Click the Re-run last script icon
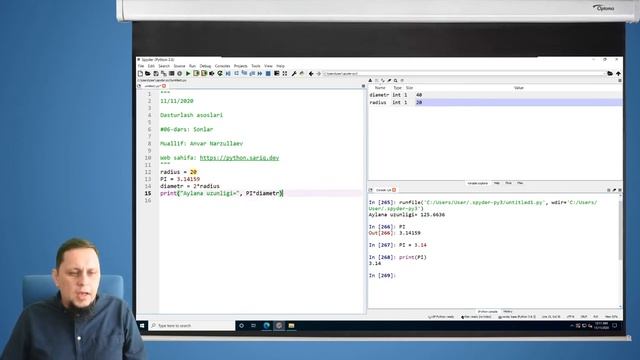 coord(220,73)
